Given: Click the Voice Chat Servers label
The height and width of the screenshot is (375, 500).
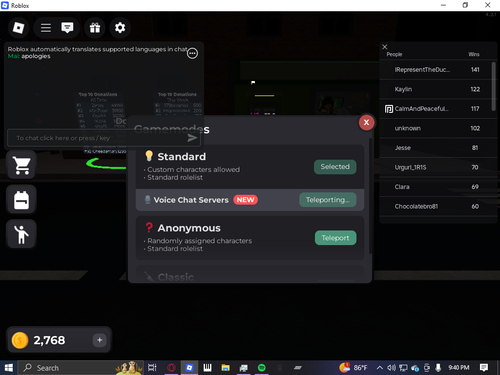Looking at the screenshot, I should [x=191, y=200].
